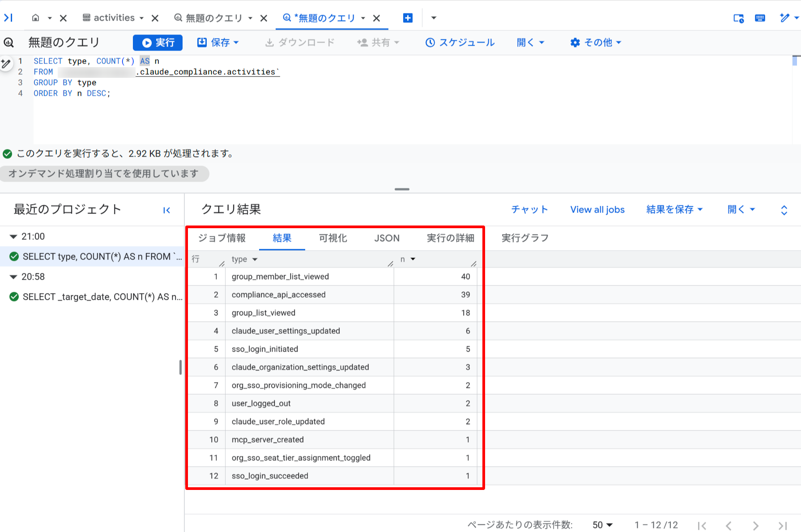Image resolution: width=801 pixels, height=532 pixels.
Task: Open the 共有 share dropdown
Action: (x=378, y=43)
